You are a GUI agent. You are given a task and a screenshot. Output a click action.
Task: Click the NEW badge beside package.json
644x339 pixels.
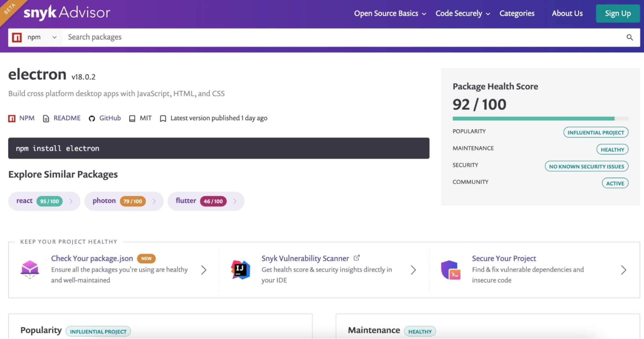pyautogui.click(x=146, y=259)
